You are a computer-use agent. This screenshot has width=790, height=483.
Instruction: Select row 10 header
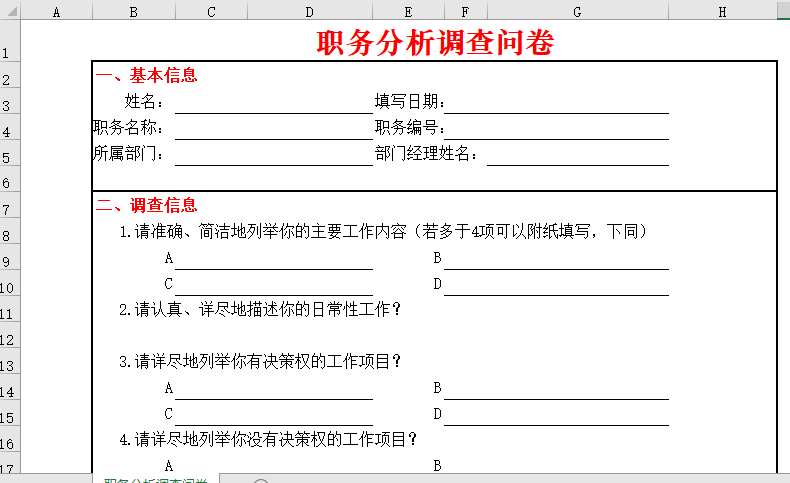[x=10, y=284]
